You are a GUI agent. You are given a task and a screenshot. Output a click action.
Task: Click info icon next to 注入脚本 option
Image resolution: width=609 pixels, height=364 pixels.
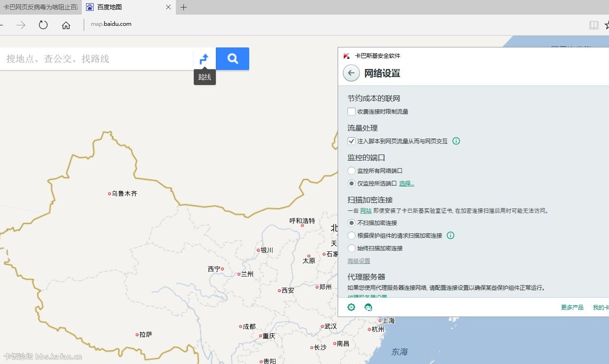coord(456,141)
